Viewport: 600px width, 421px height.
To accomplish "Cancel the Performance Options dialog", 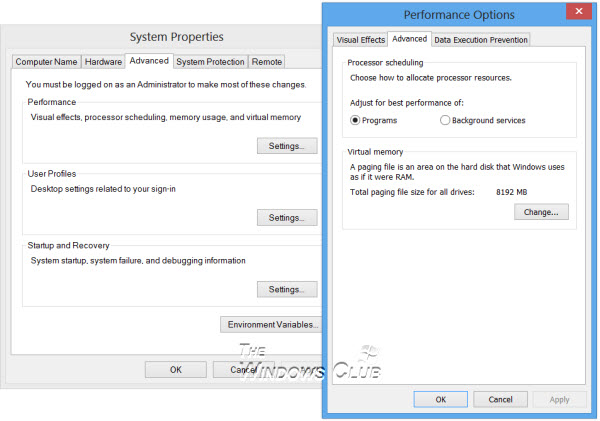I will coord(500,400).
